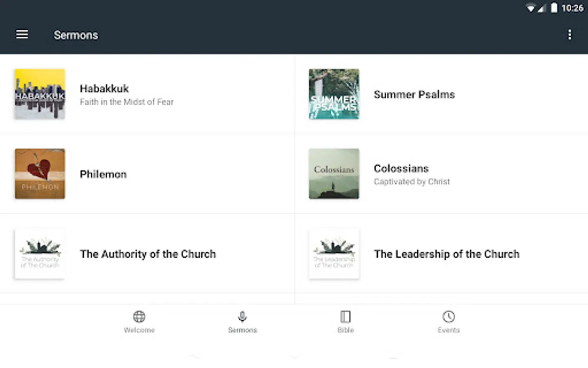This screenshot has height=368, width=588.
Task: Click the battery status icon
Action: (554, 8)
